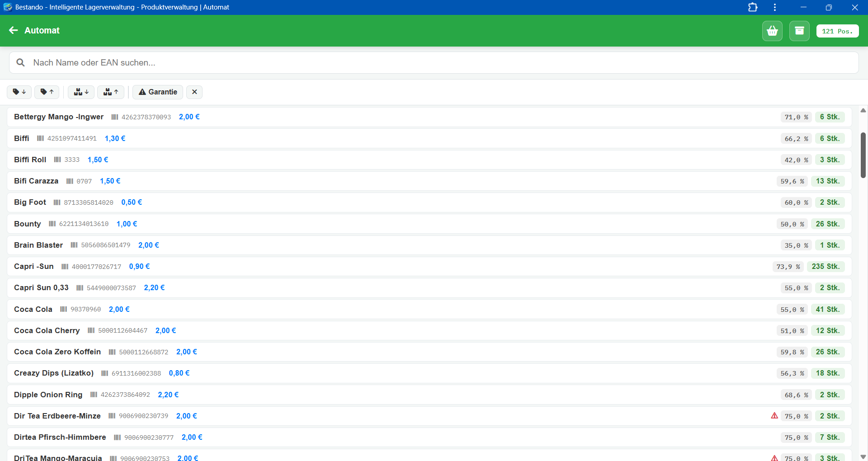868x461 pixels.
Task: Select the Biffi product row
Action: 429,138
